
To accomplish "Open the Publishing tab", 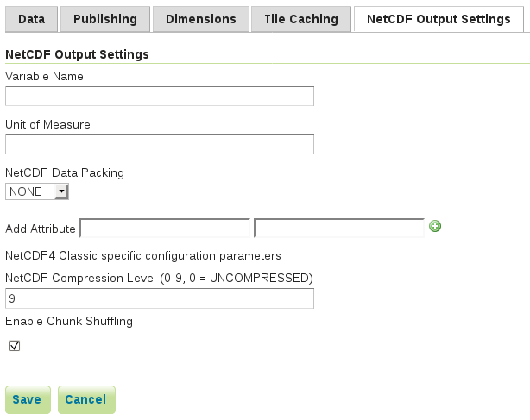I will coord(104,19).
